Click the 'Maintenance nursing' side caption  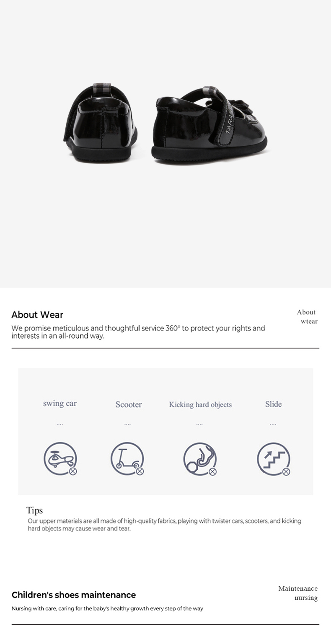[x=298, y=593]
